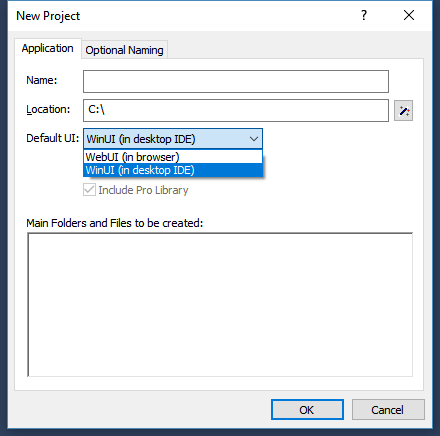Open help with the question mark icon
440x436 pixels.
[x=364, y=15]
